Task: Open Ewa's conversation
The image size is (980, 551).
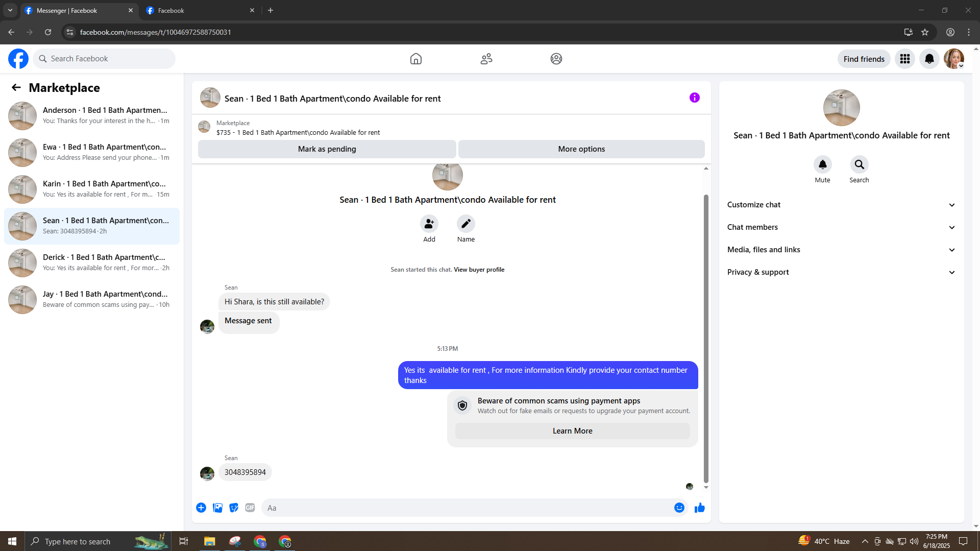Action: (92, 152)
